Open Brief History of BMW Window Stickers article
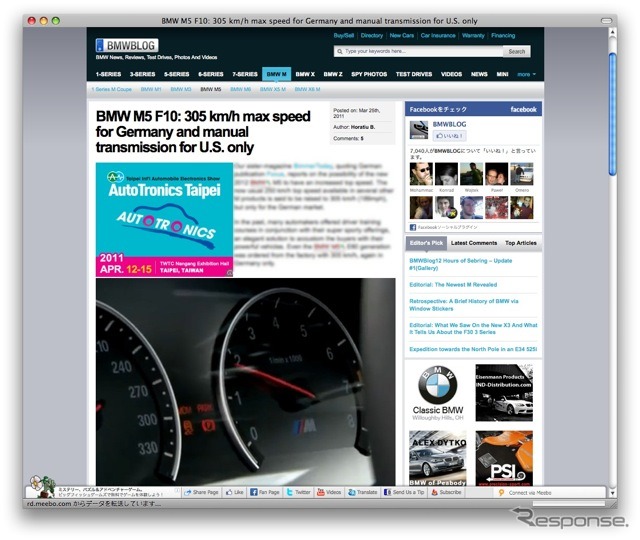This screenshot has height=540, width=640. (464, 305)
